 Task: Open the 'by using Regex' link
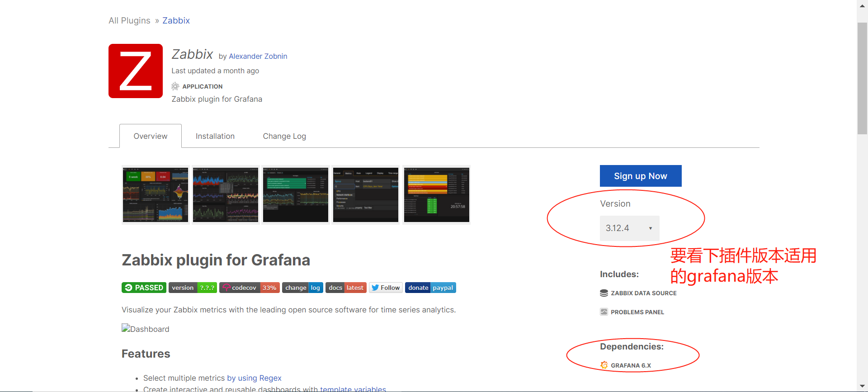click(254, 378)
